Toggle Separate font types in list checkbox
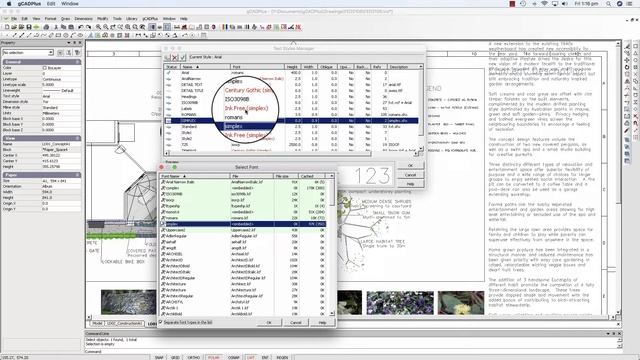640x360 pixels. point(160,322)
